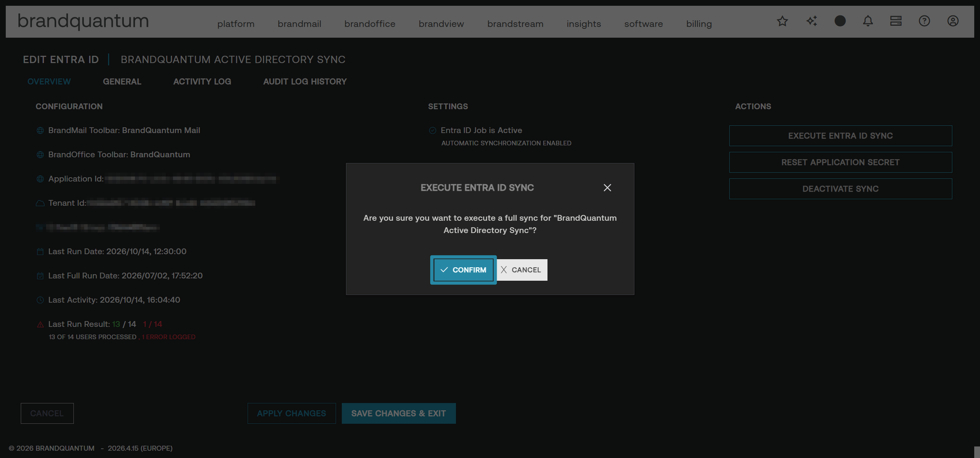Click the calendar icon beside Last Run Date
Viewport: 980px width, 458px height.
[x=40, y=252]
